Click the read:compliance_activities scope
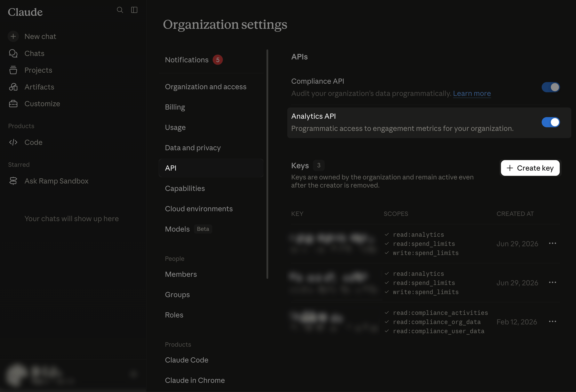The width and height of the screenshot is (576, 392). point(440,313)
